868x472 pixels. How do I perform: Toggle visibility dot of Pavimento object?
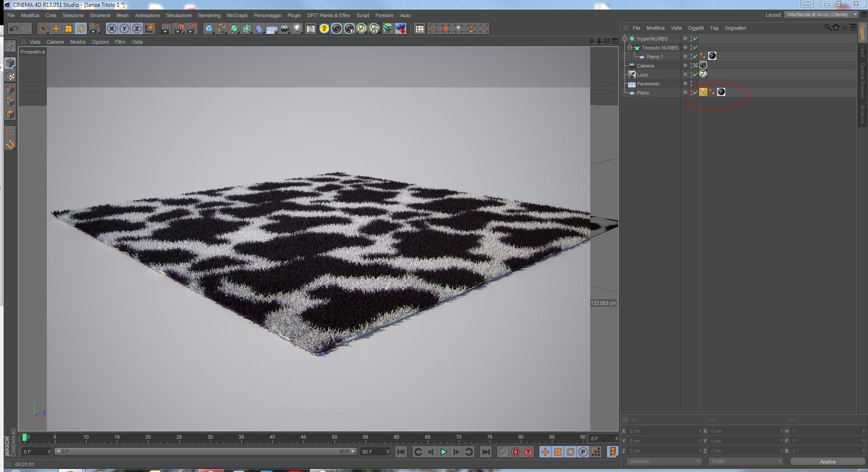click(692, 83)
